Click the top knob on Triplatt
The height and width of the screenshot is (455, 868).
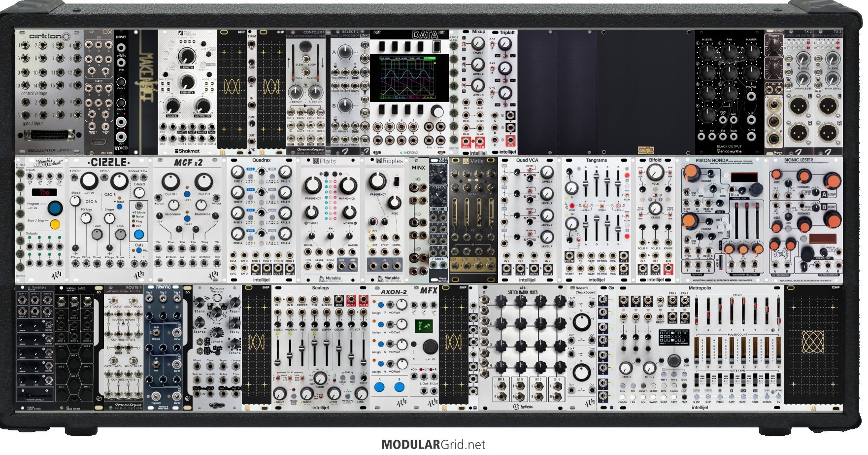[x=504, y=44]
